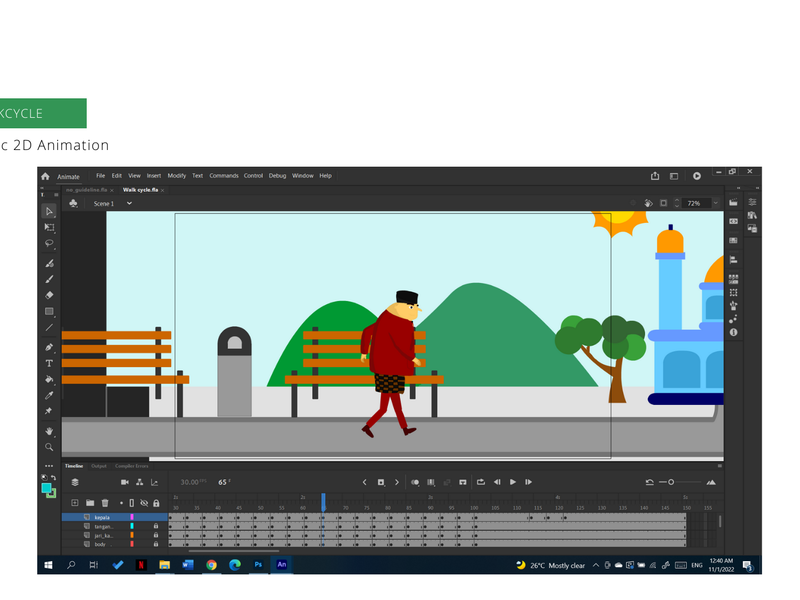Image resolution: width=800 pixels, height=600 pixels.
Task: Expand the Scene 1 dropdown
Action: (x=128, y=204)
